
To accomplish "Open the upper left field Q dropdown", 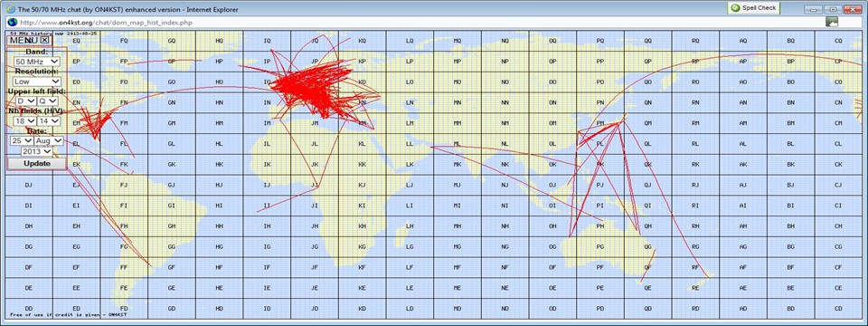I will click(48, 101).
